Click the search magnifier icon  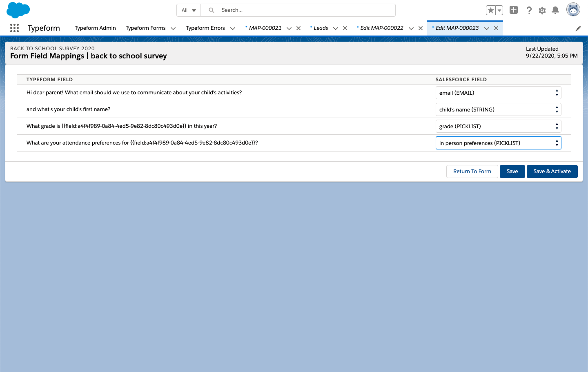(212, 10)
